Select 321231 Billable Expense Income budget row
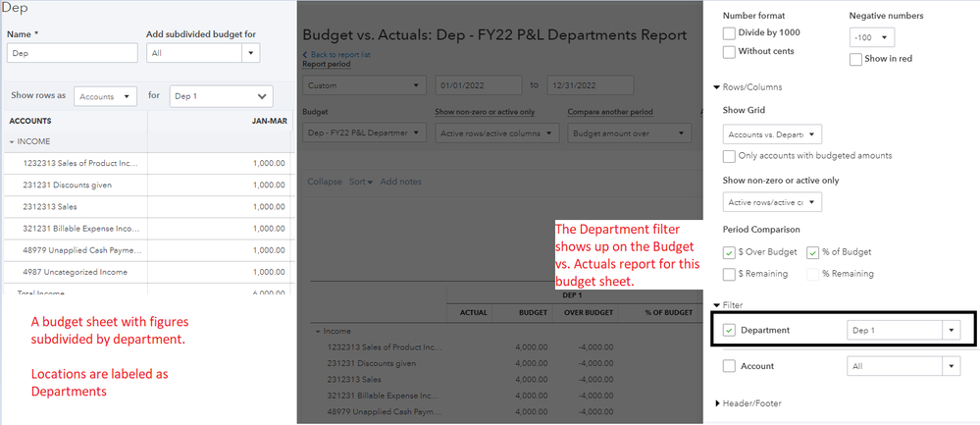 (x=147, y=229)
